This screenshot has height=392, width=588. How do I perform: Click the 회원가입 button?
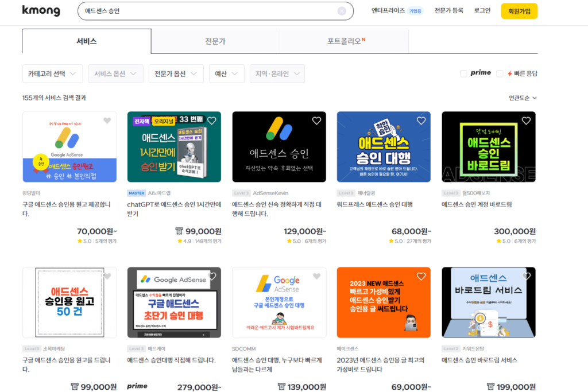coord(519,11)
